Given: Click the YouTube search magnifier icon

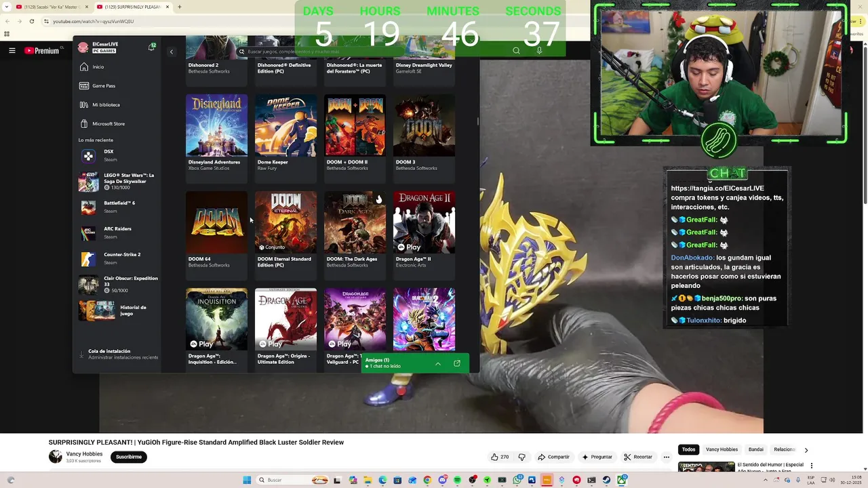Looking at the screenshot, I should [516, 50].
